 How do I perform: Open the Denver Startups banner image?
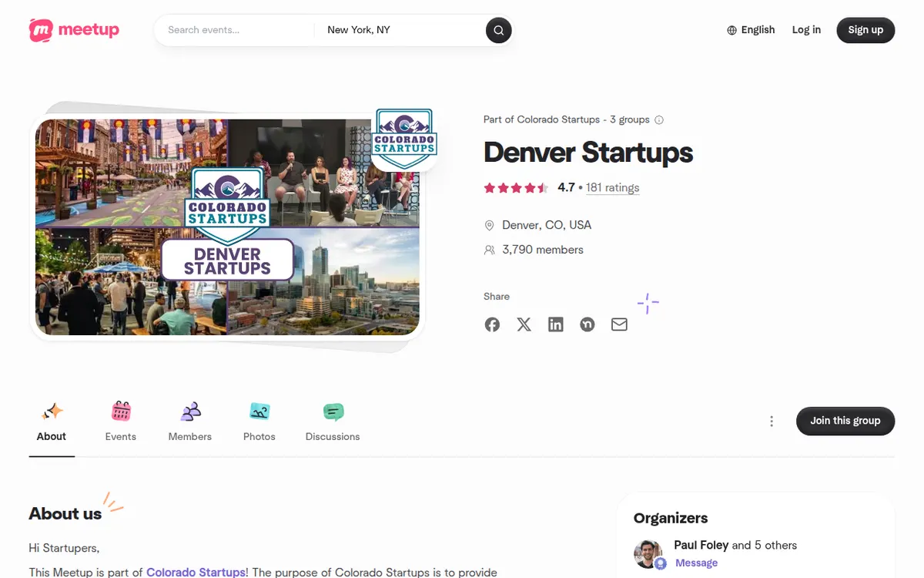point(227,227)
